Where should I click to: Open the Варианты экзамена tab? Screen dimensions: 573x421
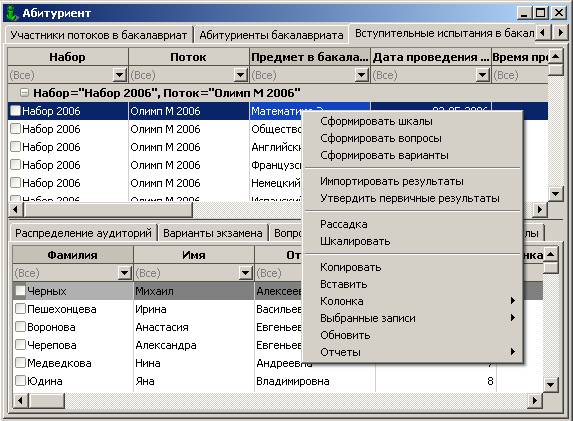pyautogui.click(x=213, y=233)
